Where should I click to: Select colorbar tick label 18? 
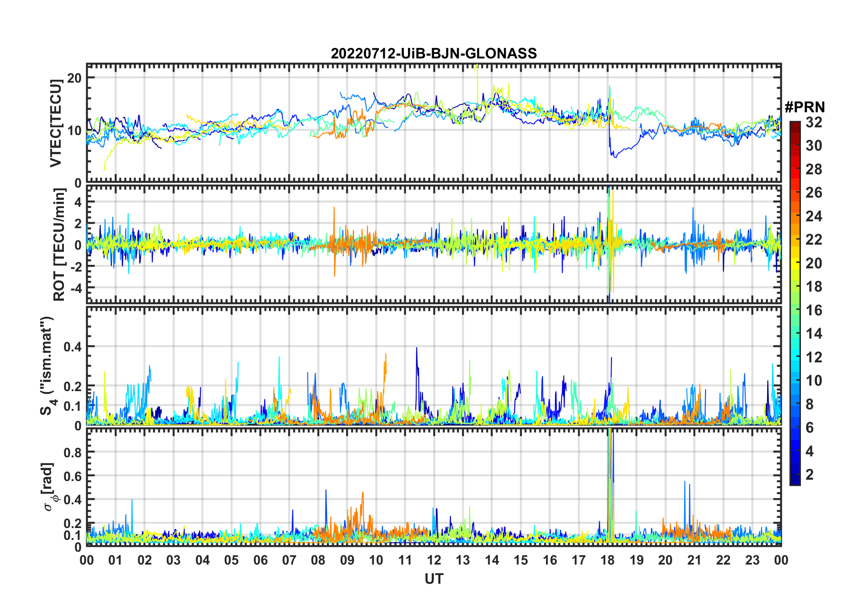coord(814,287)
